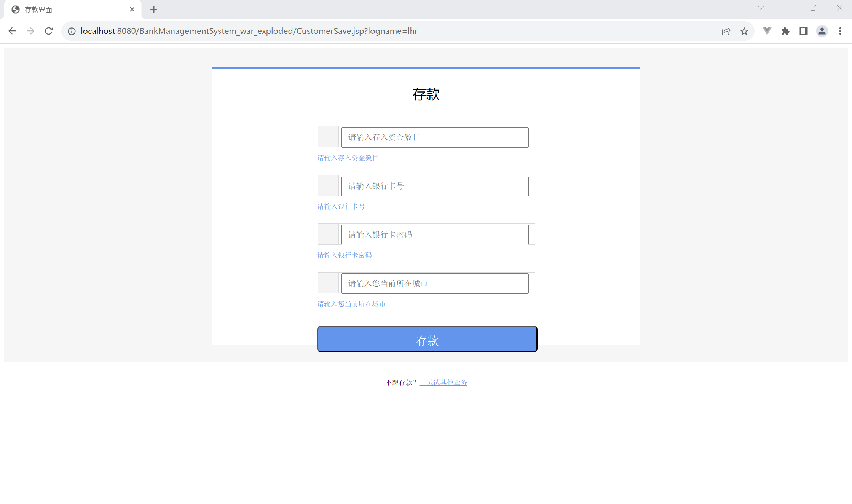Click the bank card number field

click(435, 186)
